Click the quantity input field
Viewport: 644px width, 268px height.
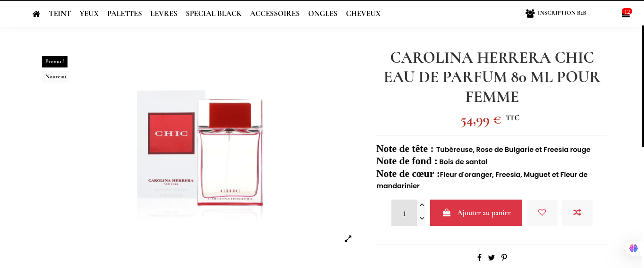[404, 213]
